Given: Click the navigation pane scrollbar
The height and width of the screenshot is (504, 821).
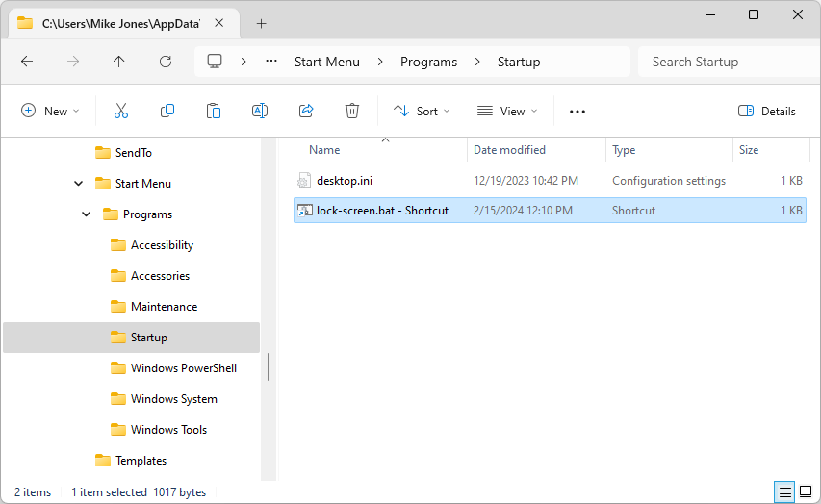Looking at the screenshot, I should tap(269, 365).
